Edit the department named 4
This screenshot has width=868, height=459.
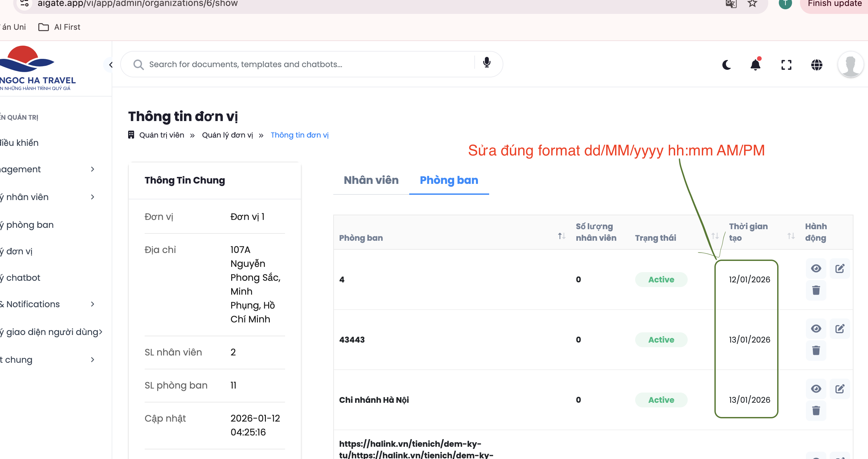pos(839,269)
